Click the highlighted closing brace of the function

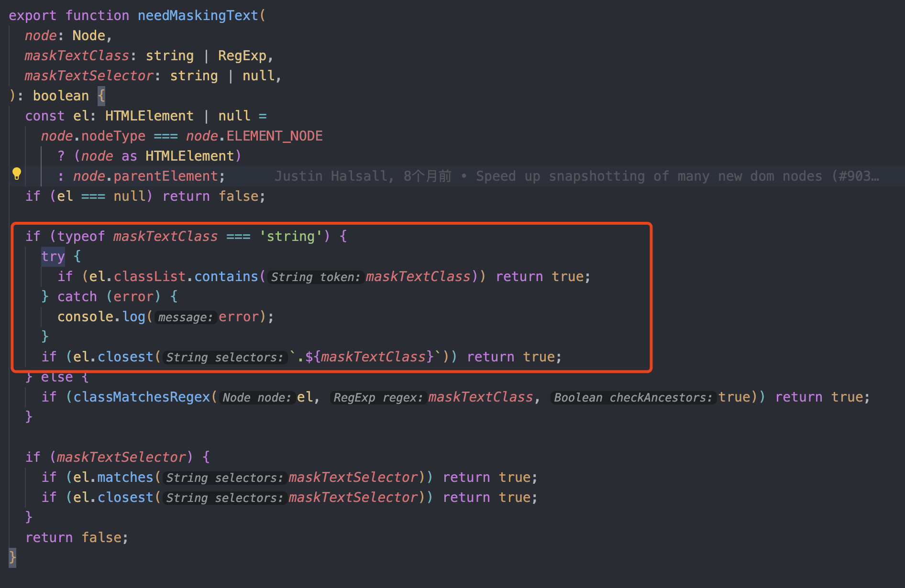12,557
